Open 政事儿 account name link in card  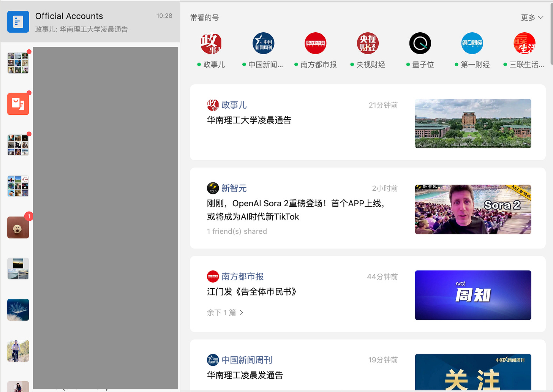[234, 105]
